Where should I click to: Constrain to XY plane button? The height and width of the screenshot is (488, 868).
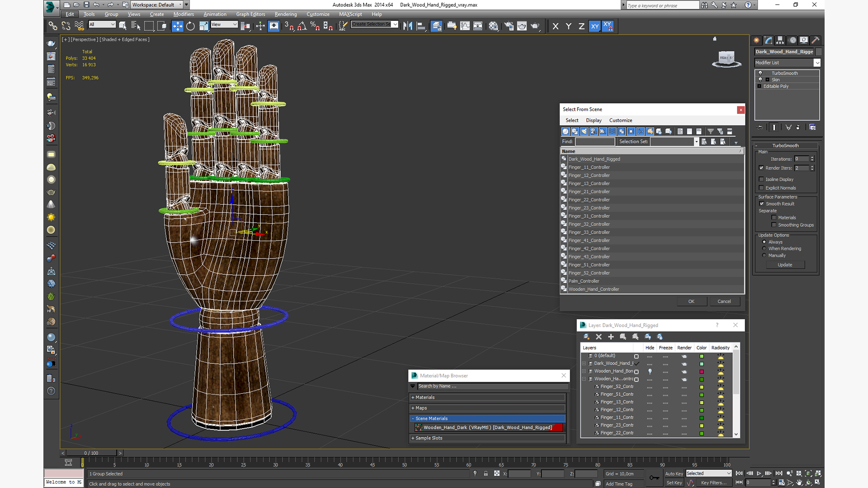click(x=595, y=26)
